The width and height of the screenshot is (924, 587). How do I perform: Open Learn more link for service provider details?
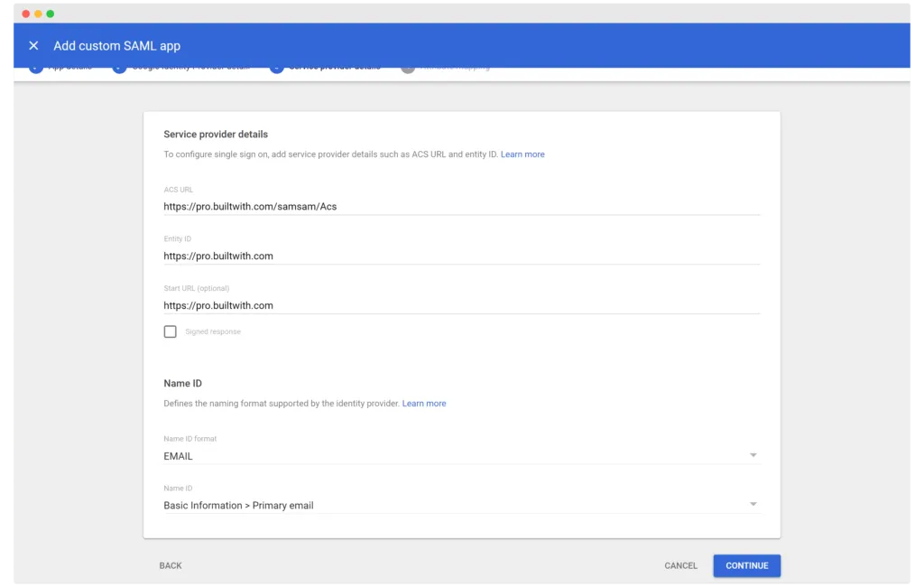522,154
